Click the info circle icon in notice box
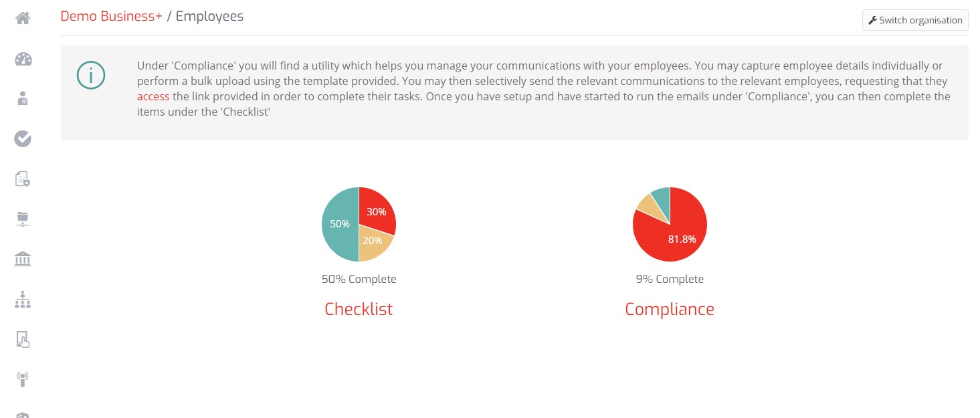 [91, 75]
